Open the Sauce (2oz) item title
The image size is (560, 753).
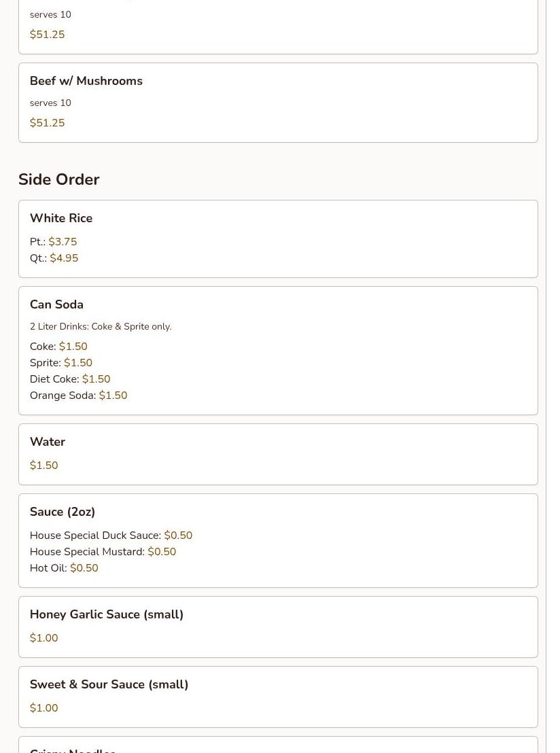point(63,512)
